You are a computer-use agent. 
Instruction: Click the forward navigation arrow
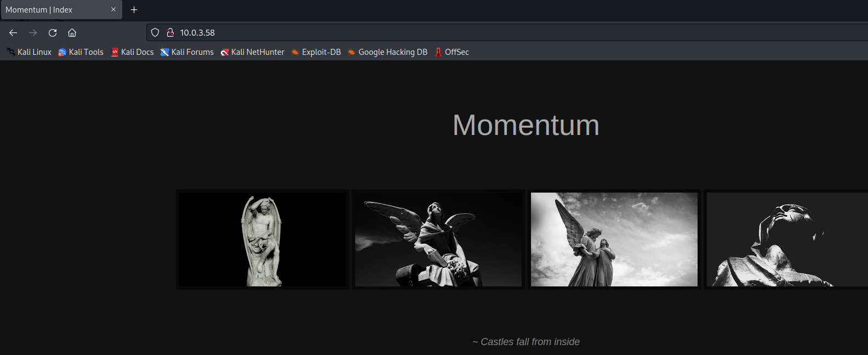click(x=33, y=33)
